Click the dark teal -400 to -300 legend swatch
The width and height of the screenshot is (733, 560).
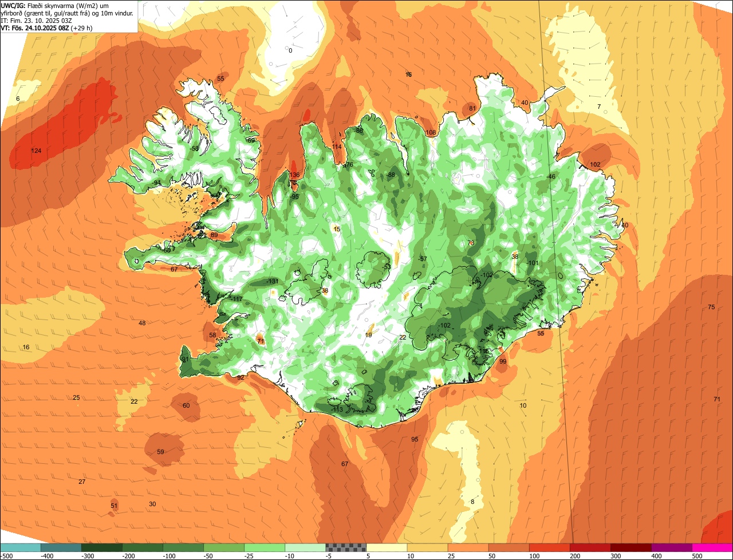click(61, 547)
